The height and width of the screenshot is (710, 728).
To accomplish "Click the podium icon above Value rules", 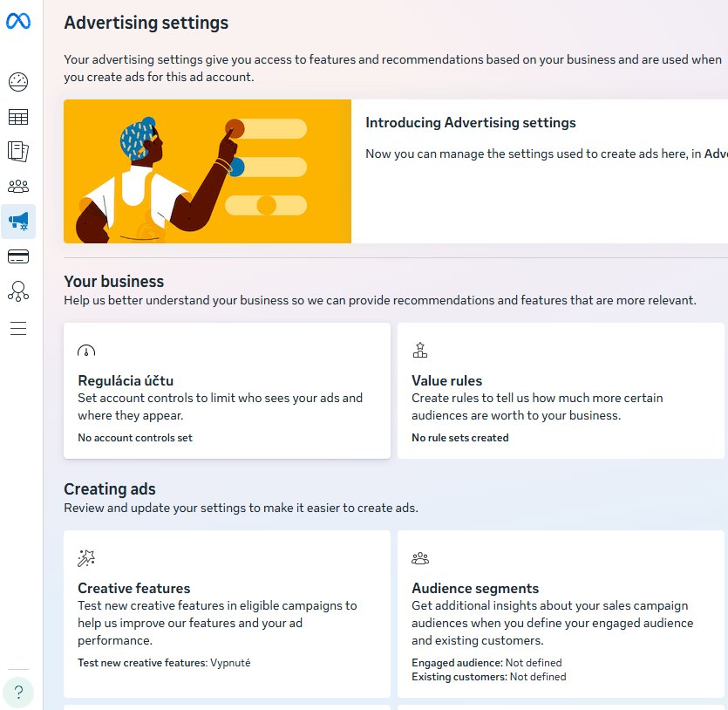I will click(420, 351).
